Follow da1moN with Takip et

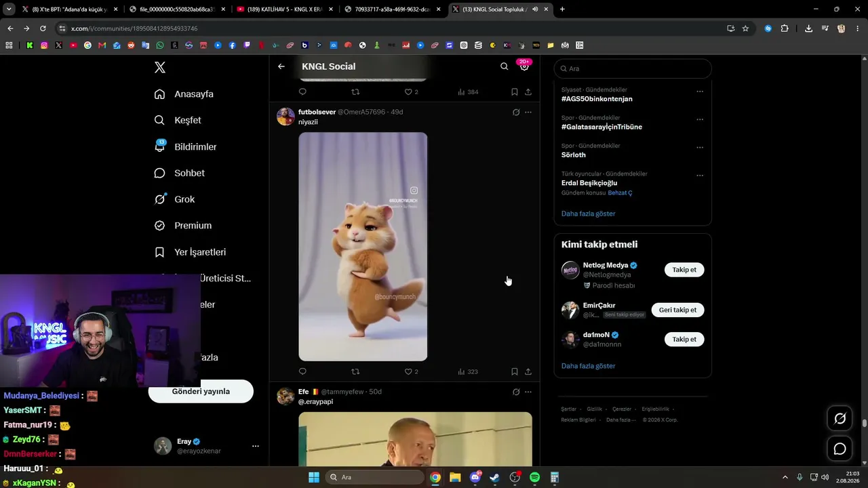(684, 339)
